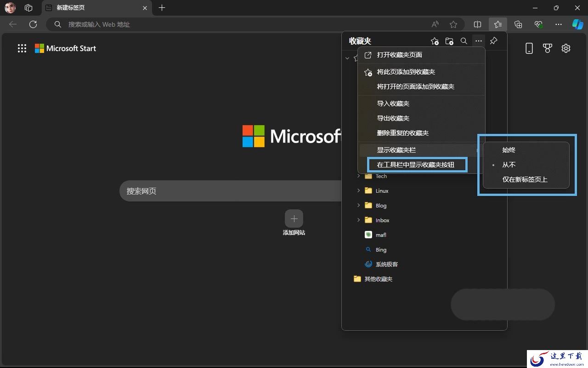Screen dimensions: 588x368
Task: Select 从不 for favorites bar
Action: (526, 165)
